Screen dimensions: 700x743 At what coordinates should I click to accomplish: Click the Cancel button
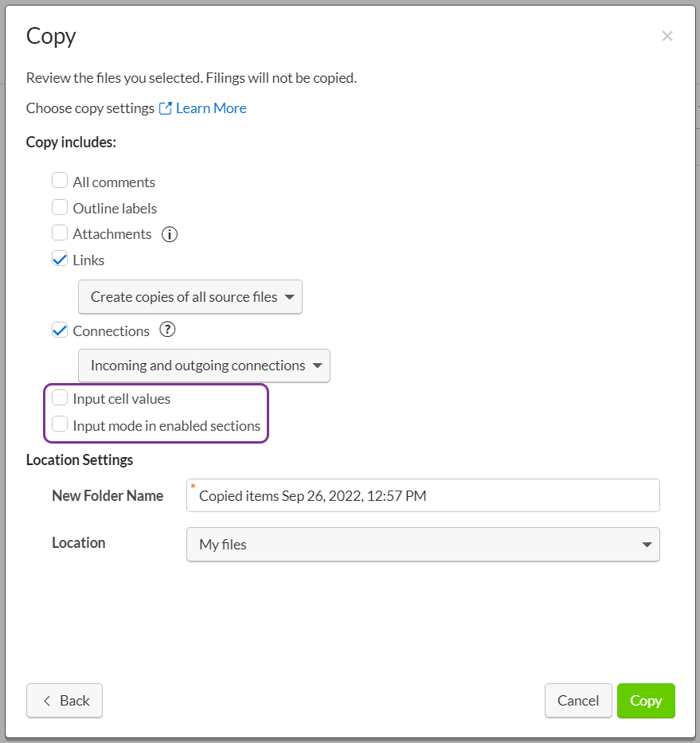578,701
